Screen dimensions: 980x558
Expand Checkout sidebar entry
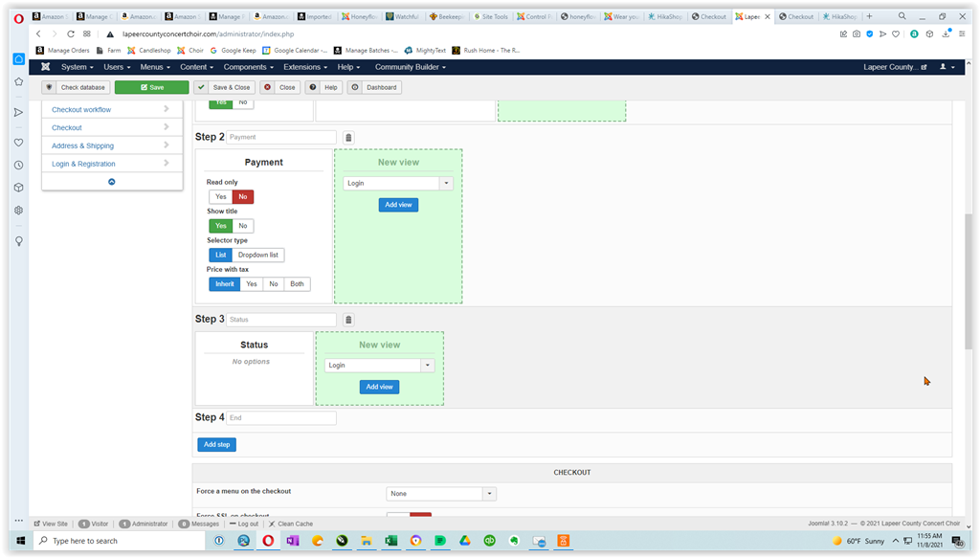click(112, 127)
